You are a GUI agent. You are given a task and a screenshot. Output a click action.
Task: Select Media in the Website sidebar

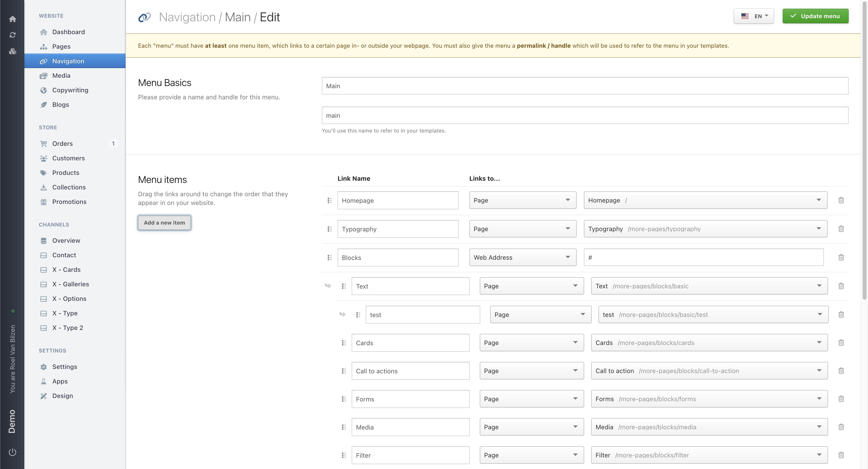61,76
